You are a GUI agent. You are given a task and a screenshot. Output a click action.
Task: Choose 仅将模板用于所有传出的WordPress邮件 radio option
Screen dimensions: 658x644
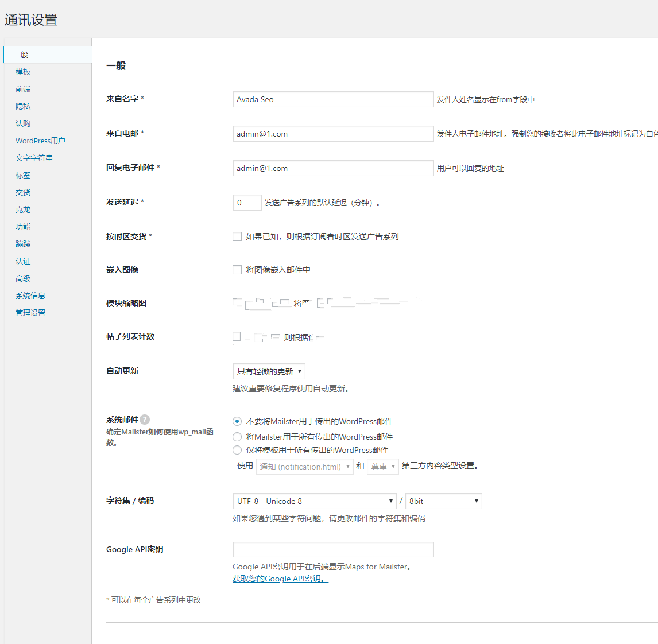click(x=237, y=450)
